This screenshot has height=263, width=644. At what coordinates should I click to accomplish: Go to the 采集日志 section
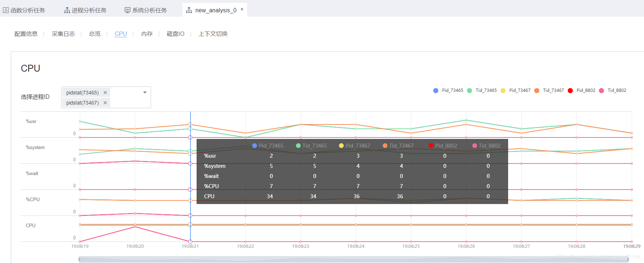coord(63,34)
